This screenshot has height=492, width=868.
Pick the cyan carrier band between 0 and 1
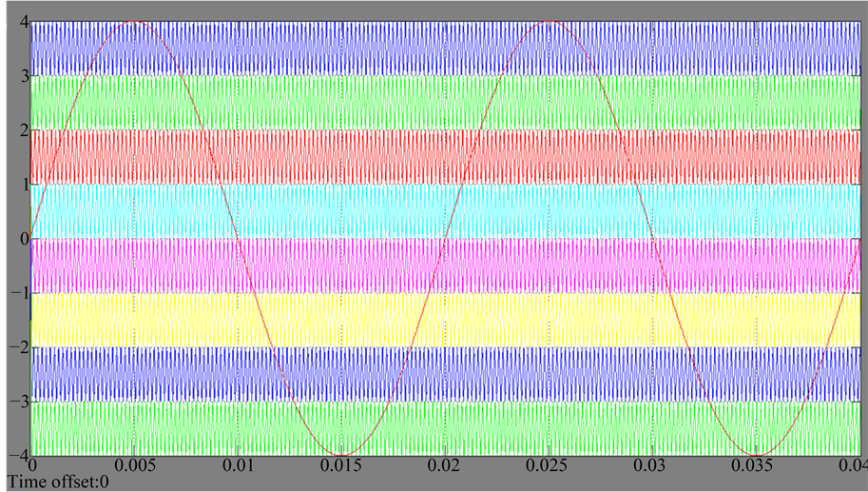285,211
